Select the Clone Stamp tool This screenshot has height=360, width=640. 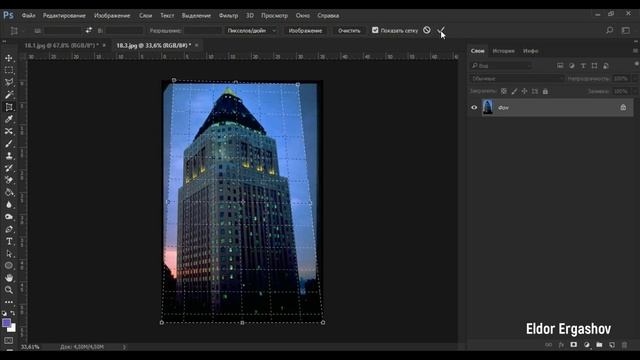pyautogui.click(x=9, y=156)
